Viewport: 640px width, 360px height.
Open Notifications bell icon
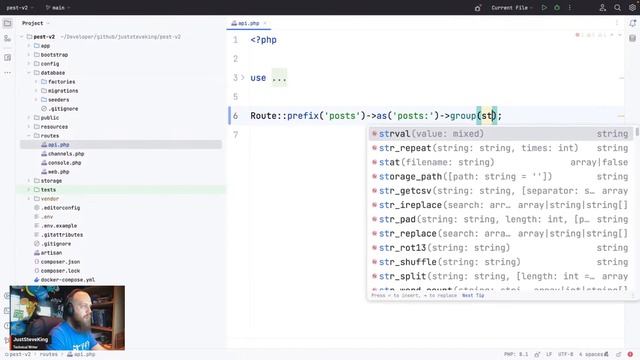point(632,23)
